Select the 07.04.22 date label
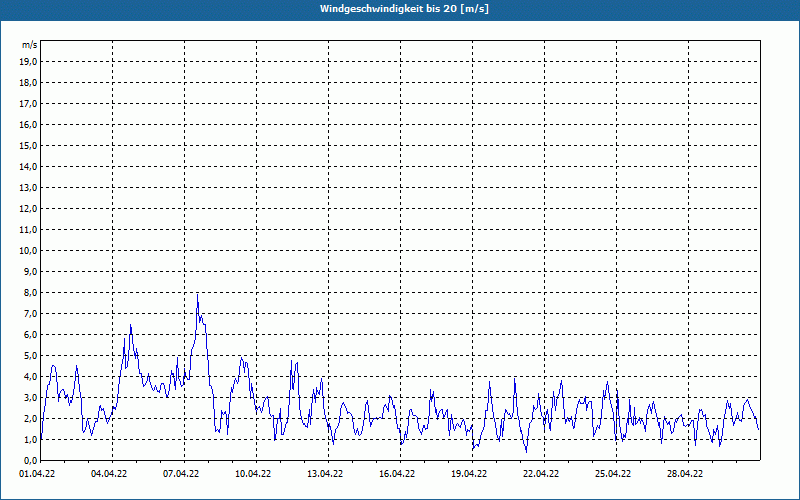Screen dimensions: 800x500 181,474
